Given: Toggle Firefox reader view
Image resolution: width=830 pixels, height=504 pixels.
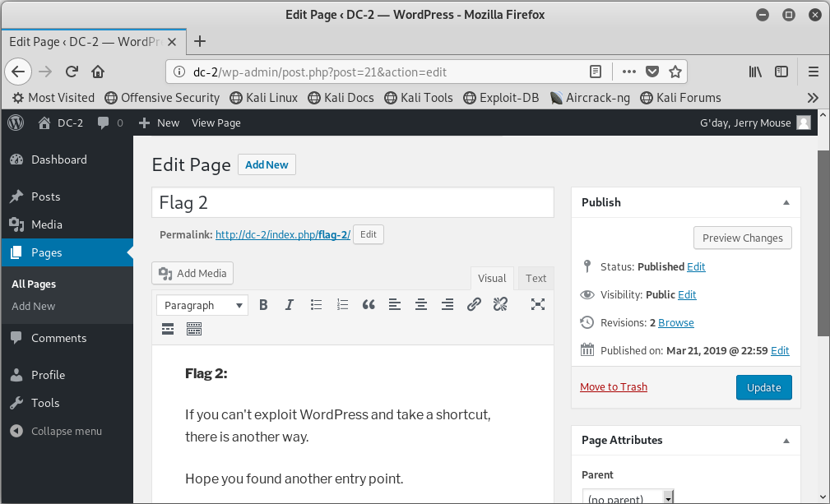Looking at the screenshot, I should [596, 72].
